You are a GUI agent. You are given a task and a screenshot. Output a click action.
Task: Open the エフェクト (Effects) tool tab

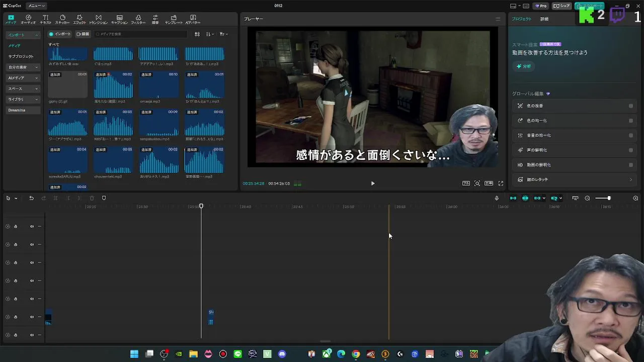coord(79,20)
